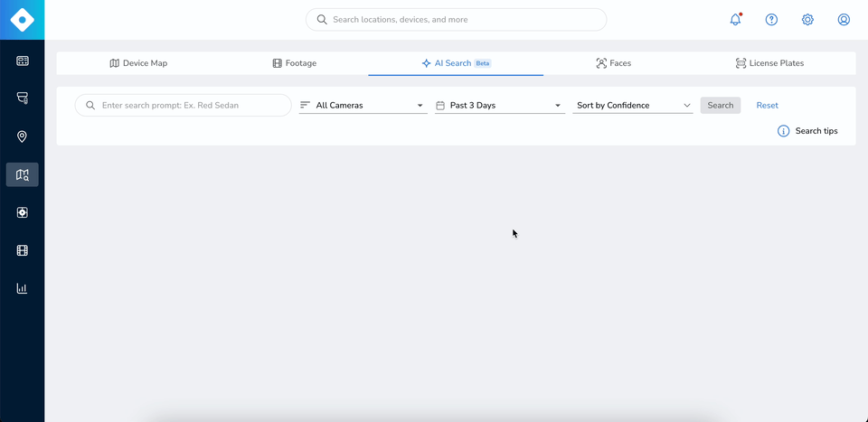868x422 pixels.
Task: Click the gray Search button
Action: tap(721, 105)
